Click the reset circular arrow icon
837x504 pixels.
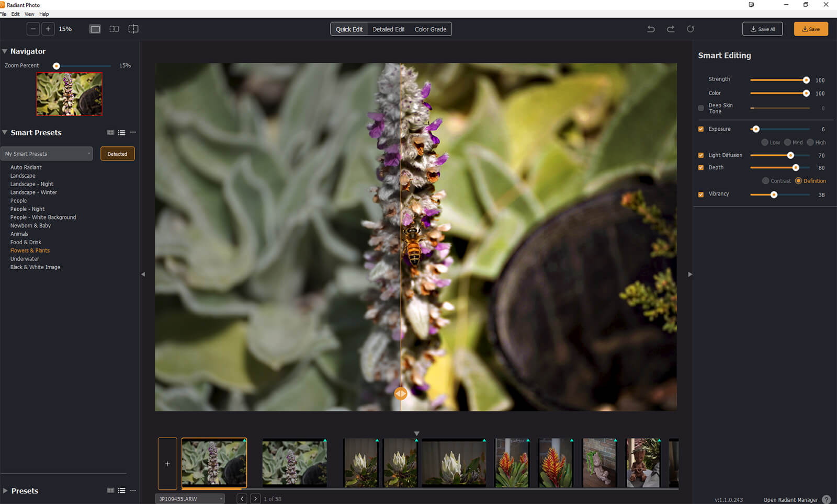pyautogui.click(x=691, y=29)
